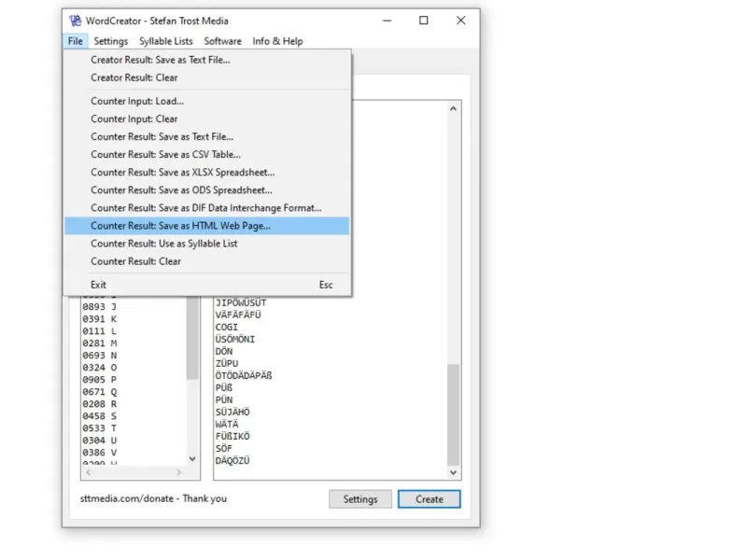This screenshot has height=560, width=747.
Task: Click the counter row 0304 U
Action: point(100,441)
